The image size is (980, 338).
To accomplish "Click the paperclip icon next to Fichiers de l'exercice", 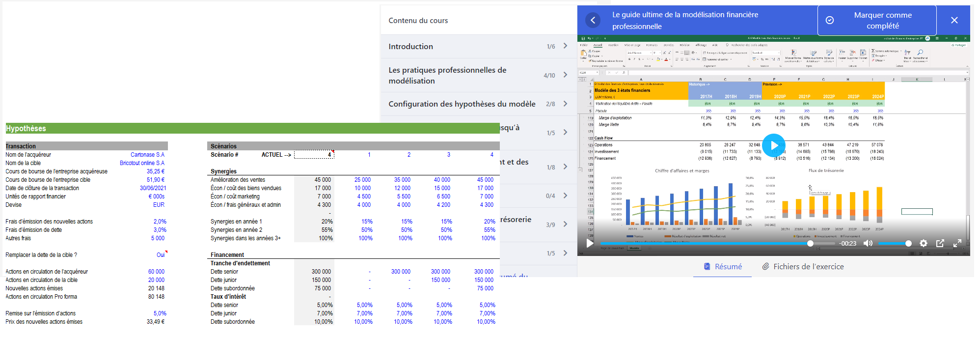I will 765,266.
